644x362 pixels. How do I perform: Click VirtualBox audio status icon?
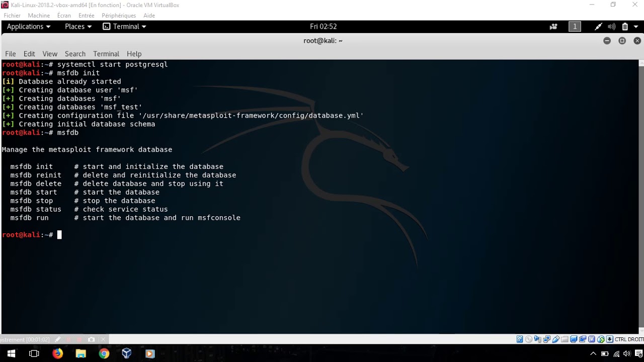pos(537,339)
